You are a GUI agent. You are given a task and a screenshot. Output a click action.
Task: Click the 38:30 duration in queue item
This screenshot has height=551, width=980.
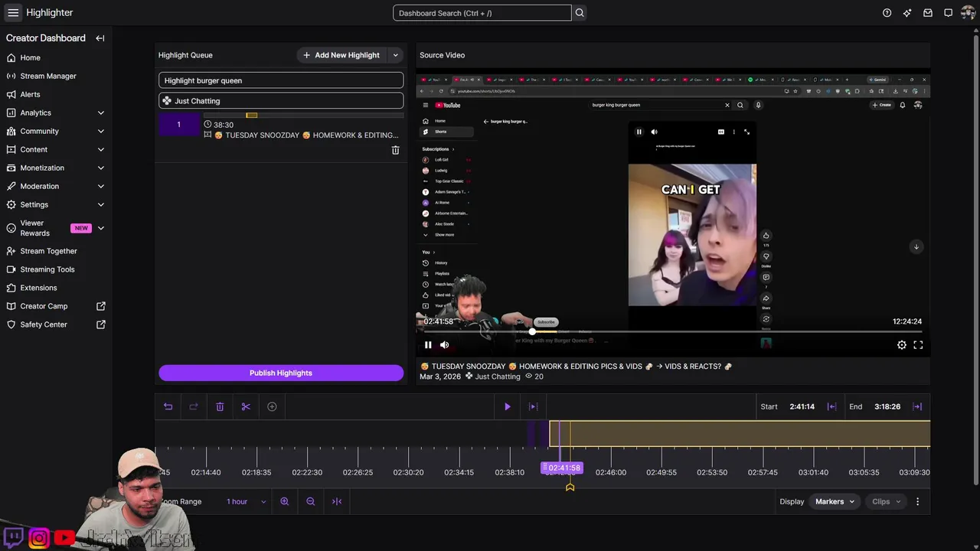click(x=224, y=125)
